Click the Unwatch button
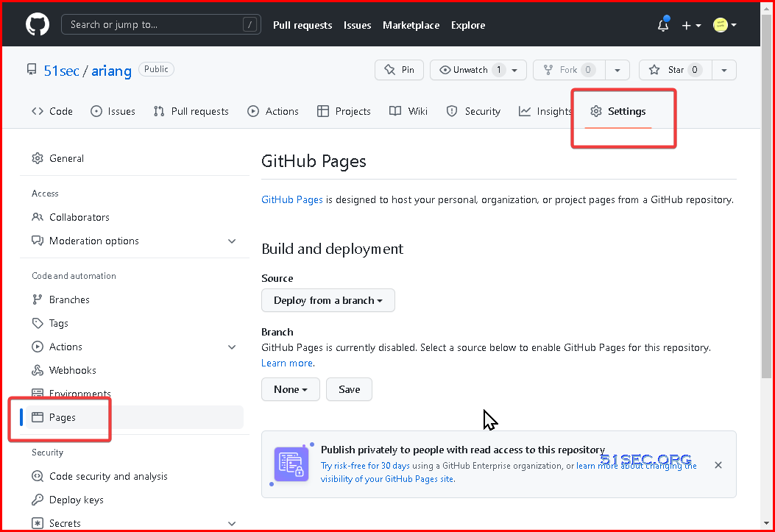775x532 pixels. tap(472, 70)
